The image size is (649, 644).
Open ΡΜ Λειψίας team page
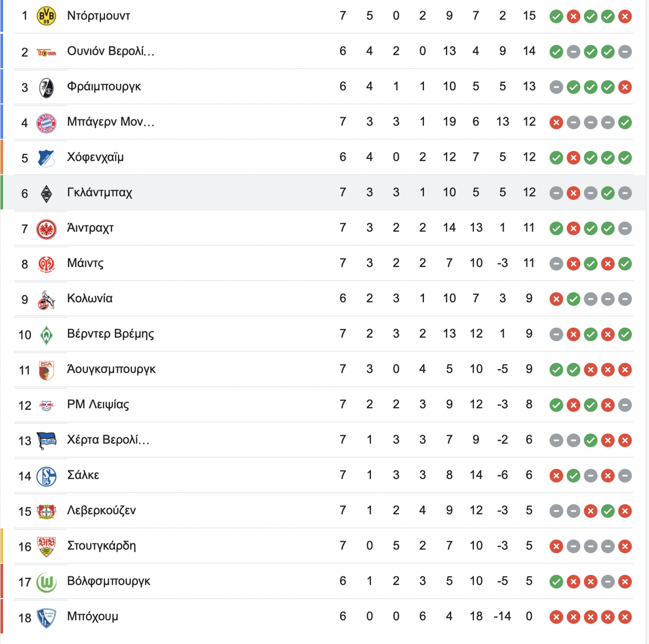tap(98, 404)
